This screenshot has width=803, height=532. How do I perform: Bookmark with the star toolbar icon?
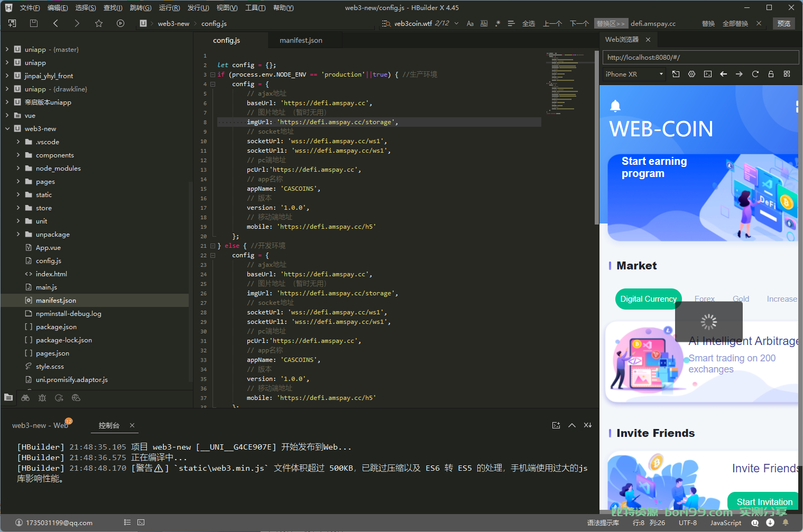tap(99, 23)
